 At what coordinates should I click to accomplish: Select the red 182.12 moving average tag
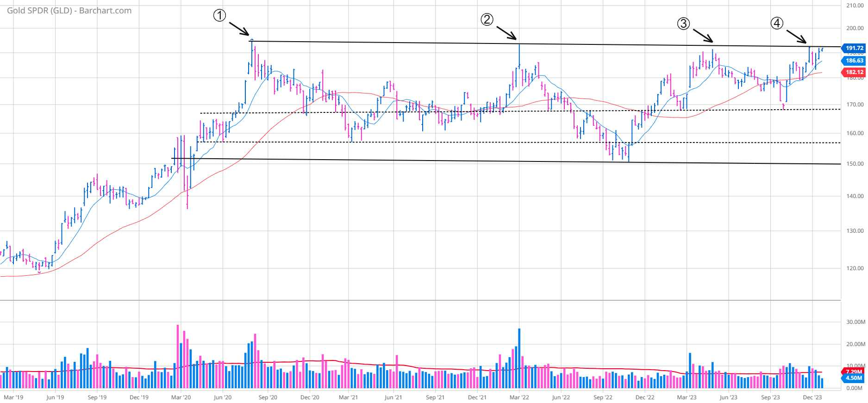[x=854, y=72]
